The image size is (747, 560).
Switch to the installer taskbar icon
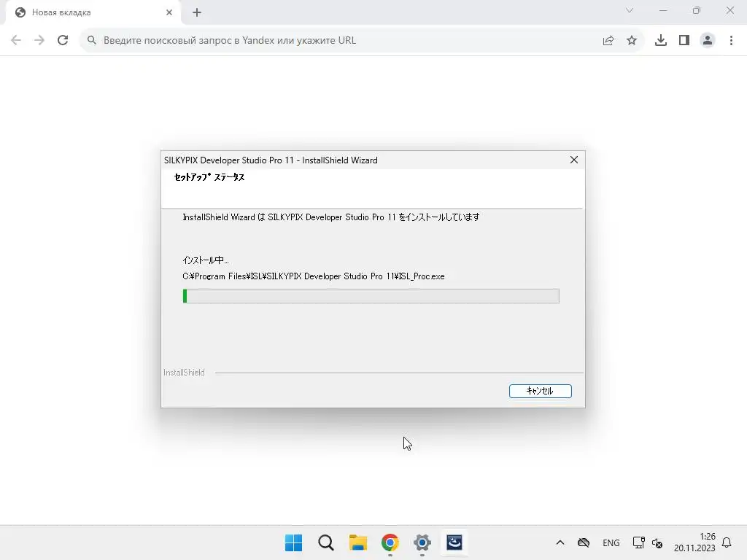click(x=454, y=542)
